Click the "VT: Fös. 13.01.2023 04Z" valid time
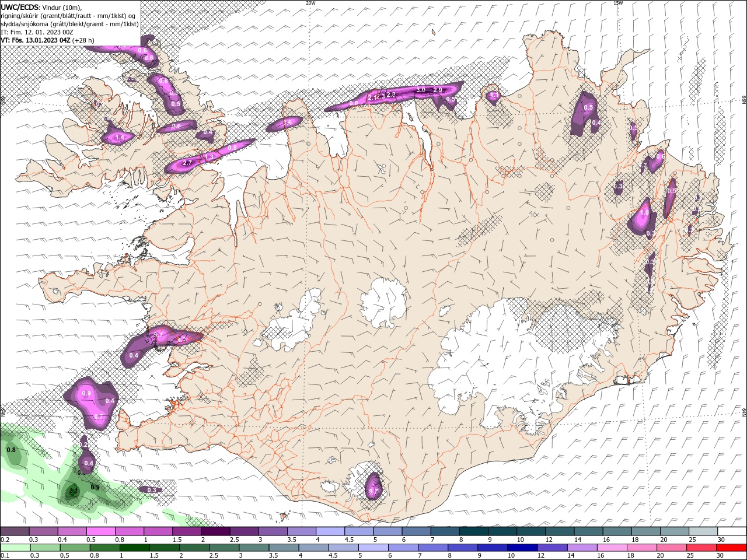This screenshot has height=560, width=747. pos(35,40)
